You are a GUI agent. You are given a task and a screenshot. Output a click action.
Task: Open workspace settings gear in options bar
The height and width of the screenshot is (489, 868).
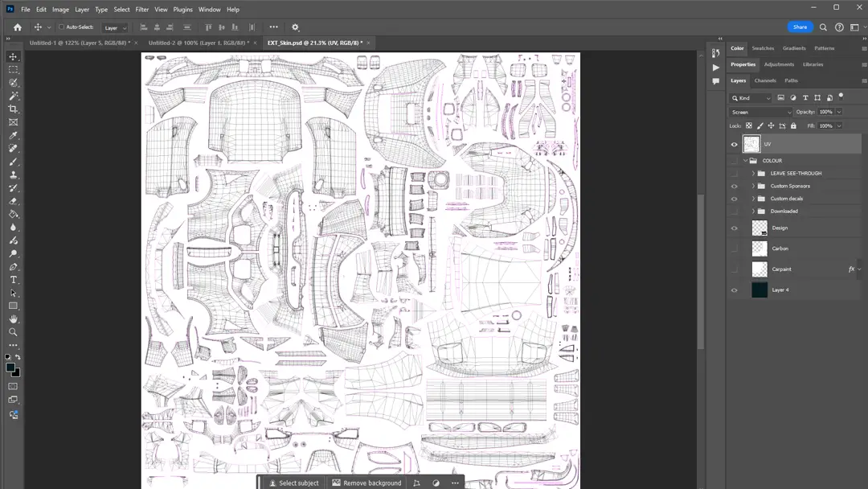(295, 27)
